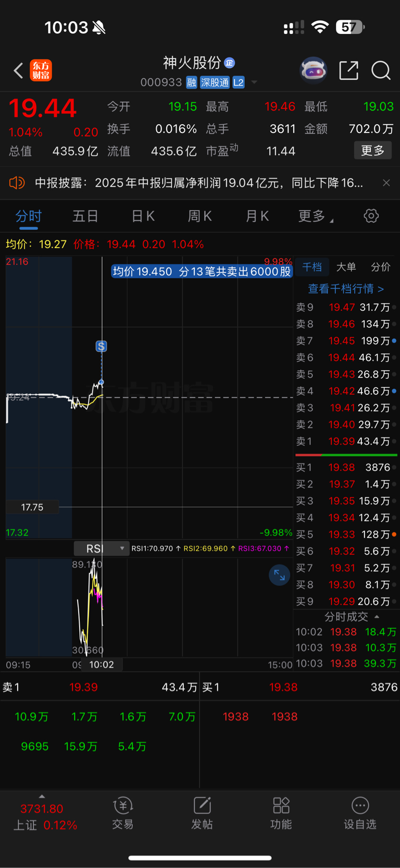Open chart settings gear icon
Viewport: 400px width, 868px height.
371,216
